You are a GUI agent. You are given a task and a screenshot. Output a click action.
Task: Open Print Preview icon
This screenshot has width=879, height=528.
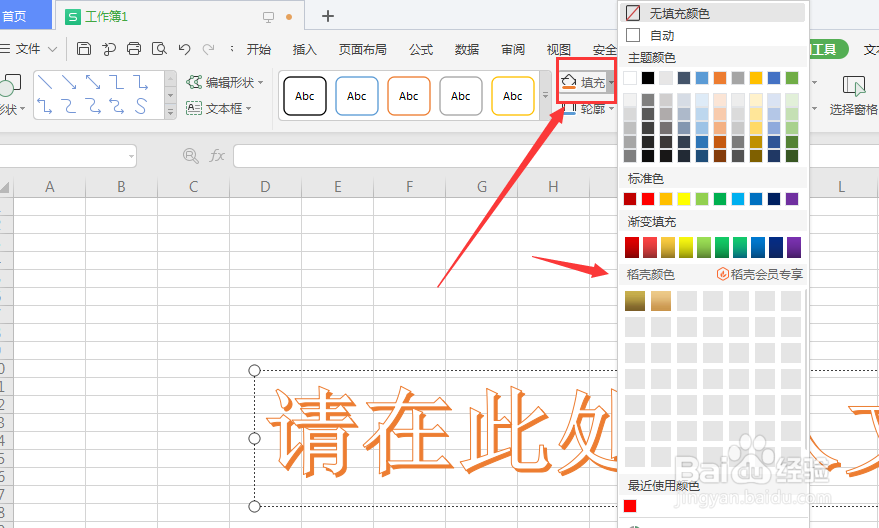click(159, 49)
